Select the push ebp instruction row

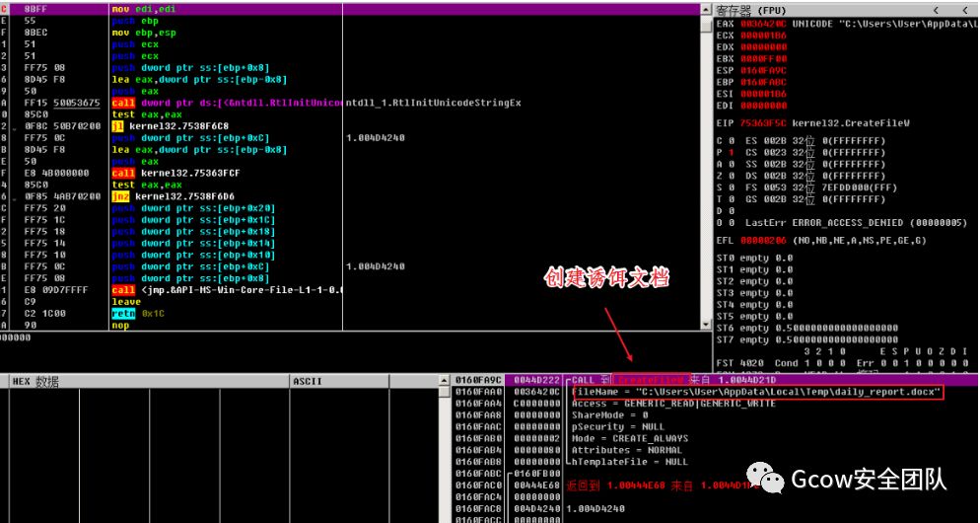135,22
